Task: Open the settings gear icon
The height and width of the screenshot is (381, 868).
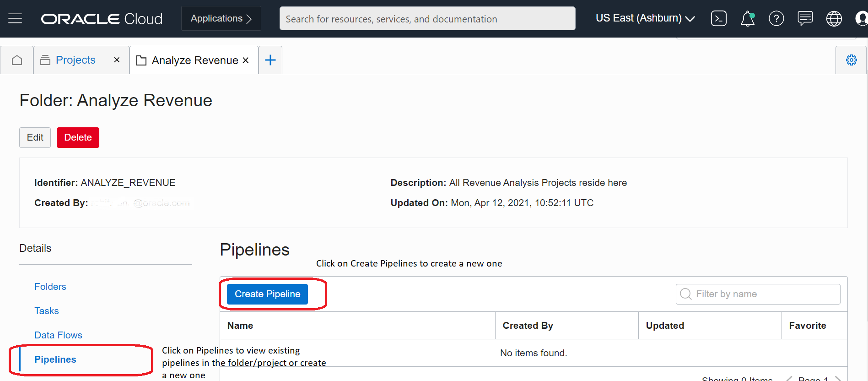Action: [851, 60]
